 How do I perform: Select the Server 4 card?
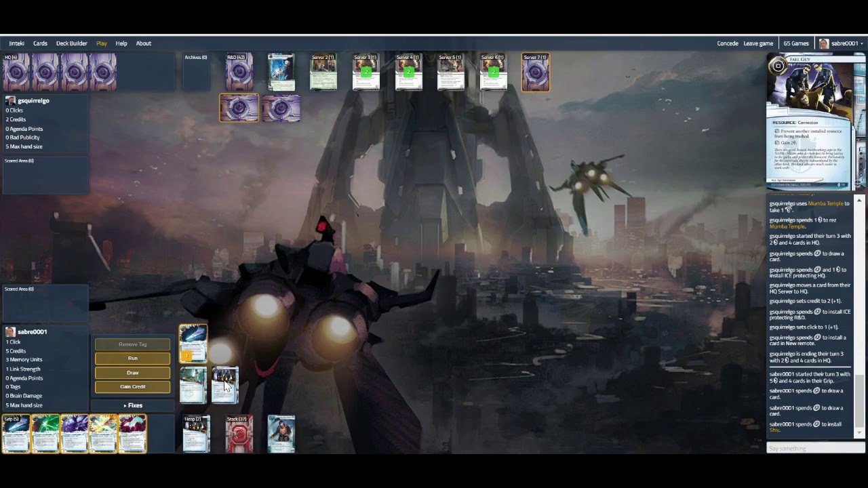tap(408, 73)
